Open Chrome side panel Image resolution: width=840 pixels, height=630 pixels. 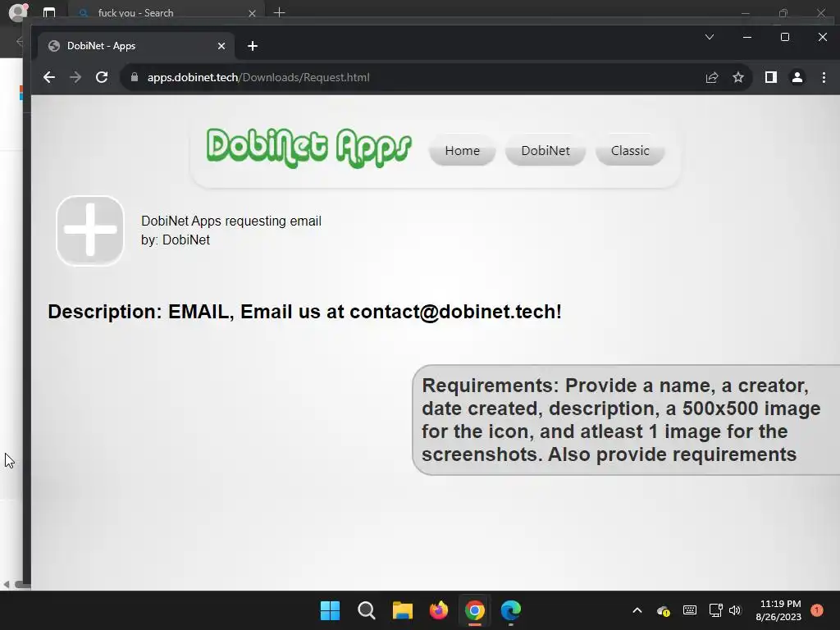point(771,78)
